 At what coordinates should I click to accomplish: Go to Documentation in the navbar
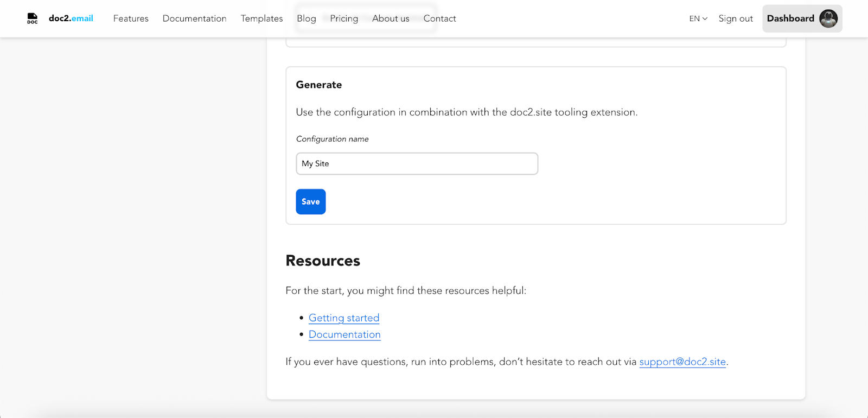(194, 18)
